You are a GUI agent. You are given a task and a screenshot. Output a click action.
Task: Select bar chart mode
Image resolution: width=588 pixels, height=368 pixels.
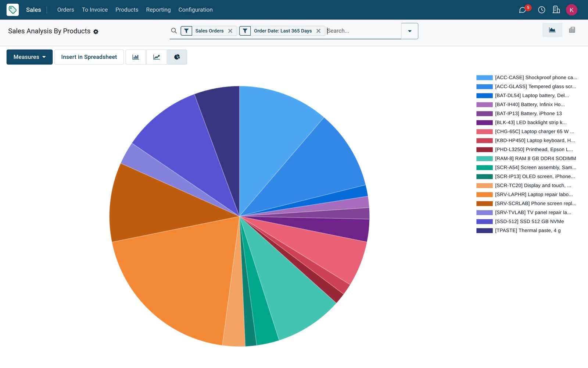(x=136, y=57)
